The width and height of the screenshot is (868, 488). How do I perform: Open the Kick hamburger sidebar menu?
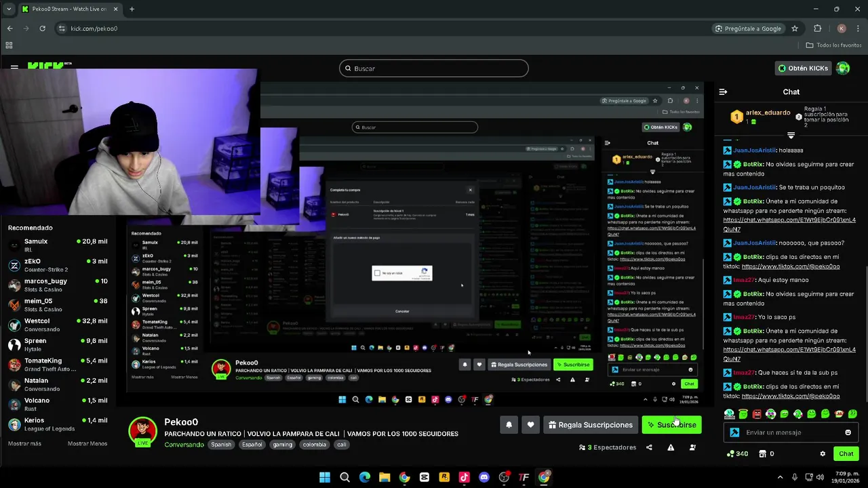(x=14, y=68)
